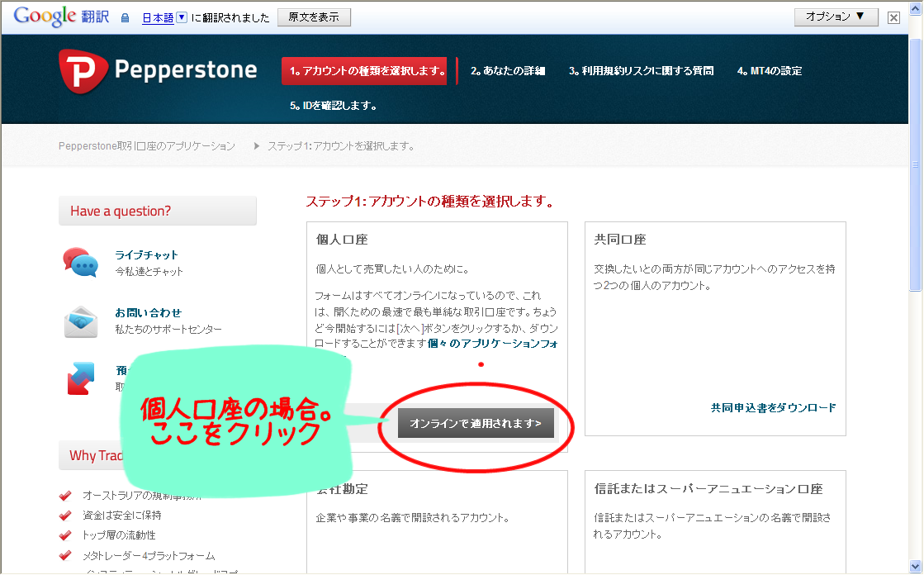Image resolution: width=924 pixels, height=575 pixels.
Task: Close the Google translate bar
Action: coord(893,17)
